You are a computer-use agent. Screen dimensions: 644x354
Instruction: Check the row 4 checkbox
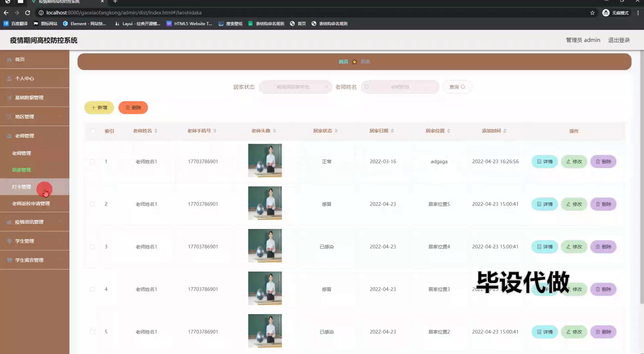pos(92,289)
